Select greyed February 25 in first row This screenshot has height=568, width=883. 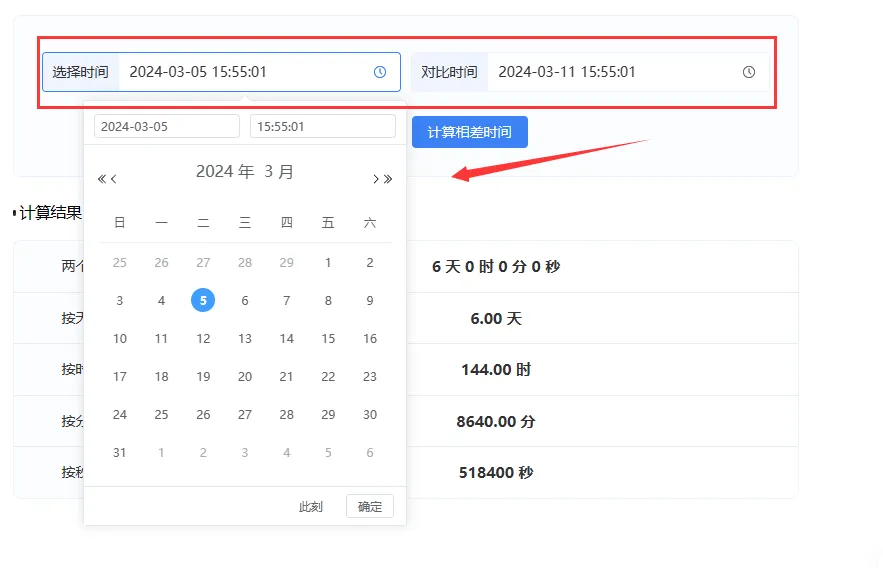(x=119, y=262)
